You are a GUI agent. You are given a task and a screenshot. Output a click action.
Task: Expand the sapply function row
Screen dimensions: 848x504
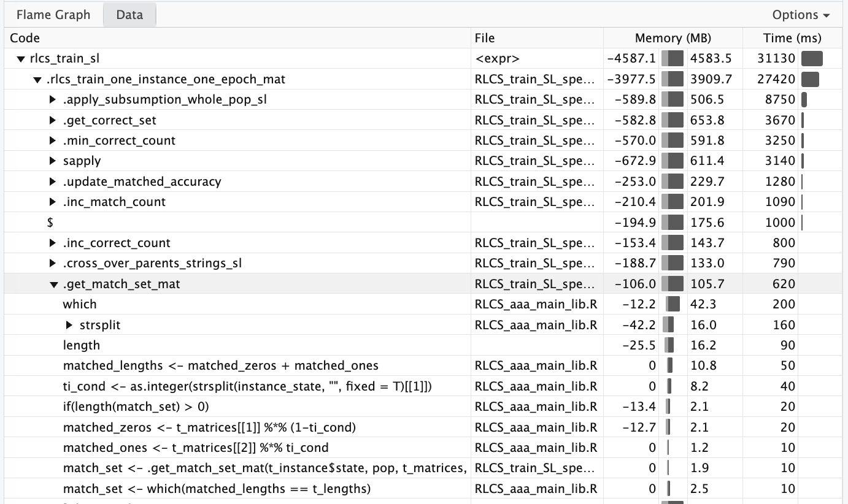click(53, 161)
